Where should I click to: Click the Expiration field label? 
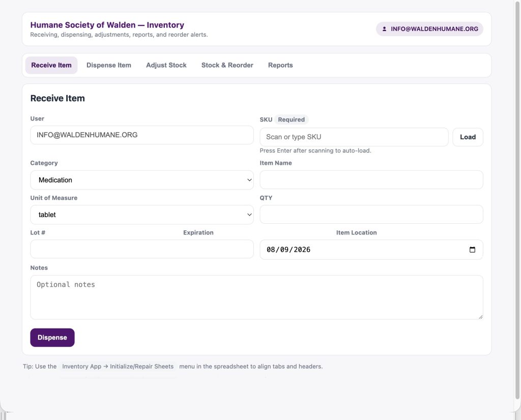point(198,233)
